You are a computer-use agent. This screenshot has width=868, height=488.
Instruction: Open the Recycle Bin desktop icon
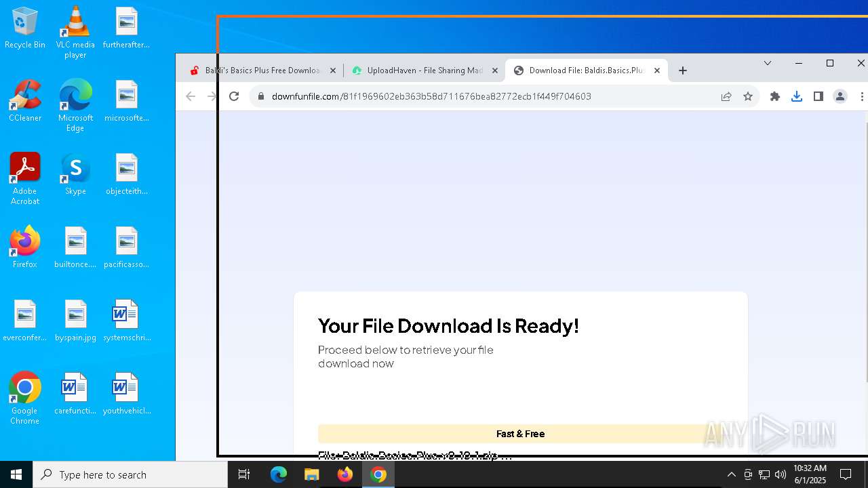coord(24,28)
